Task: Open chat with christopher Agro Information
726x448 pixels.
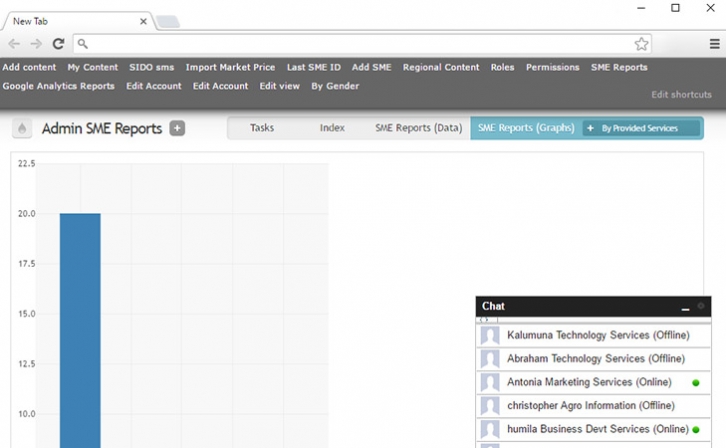Action: point(593,406)
